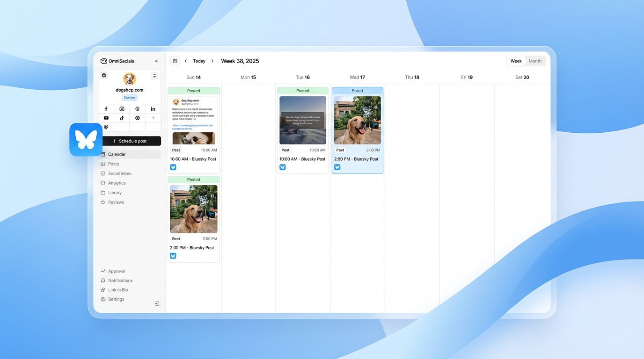This screenshot has height=359, width=644.
Task: Collapse the sidebar with the double-chevron
Action: pyautogui.click(x=156, y=61)
